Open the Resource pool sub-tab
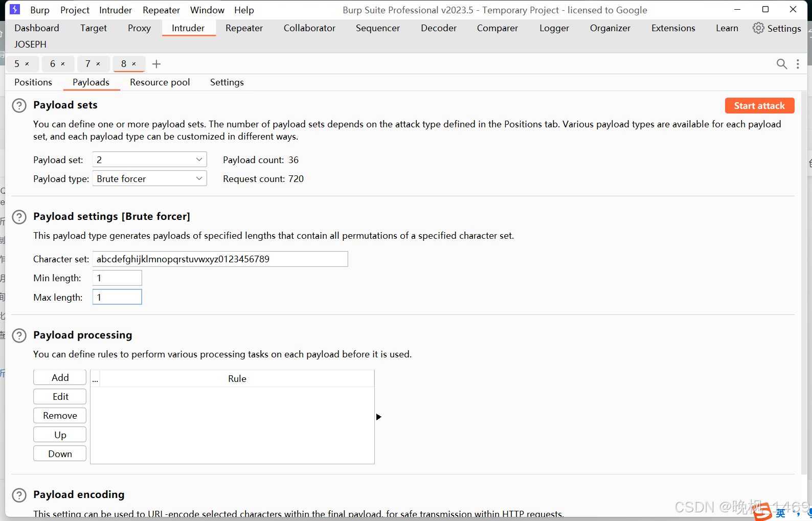Screen dimensions: 812x521 coord(160,82)
